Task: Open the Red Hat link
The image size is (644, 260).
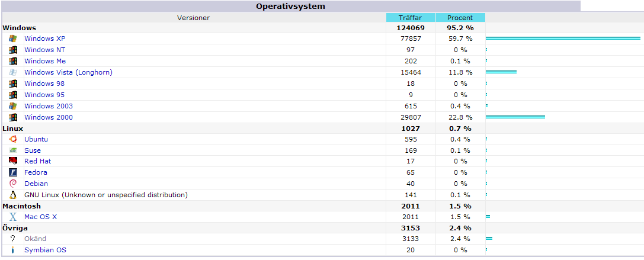Action: (38, 161)
